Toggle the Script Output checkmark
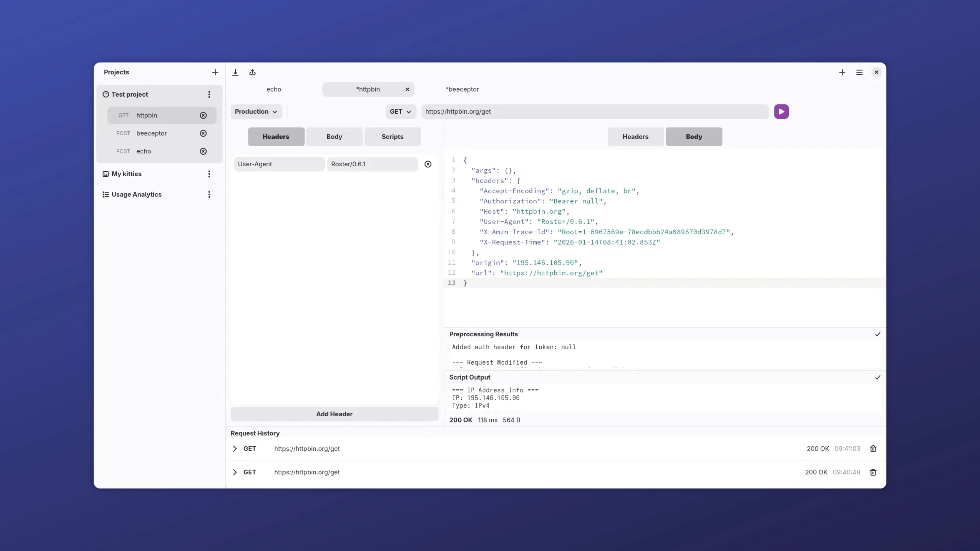Viewport: 980px width, 551px height. [877, 378]
